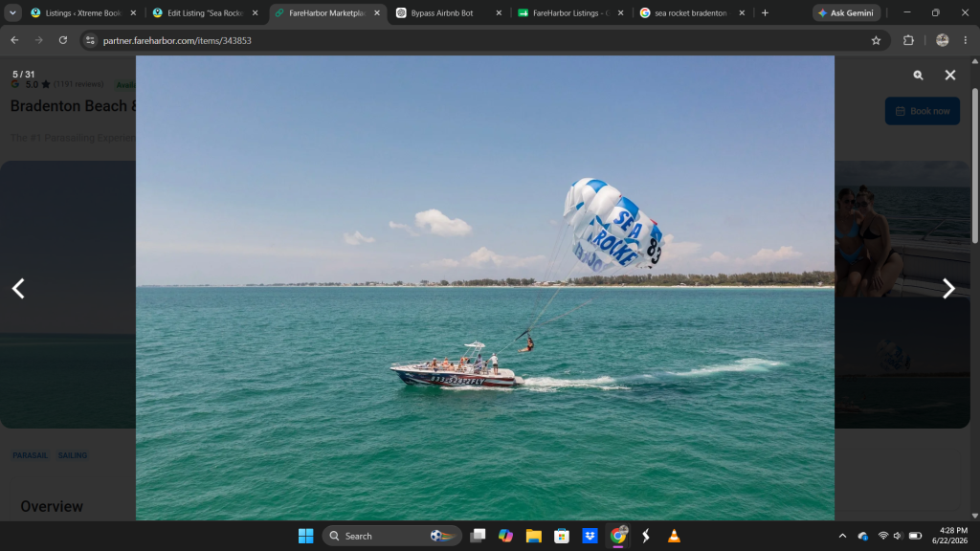
Task: Click the scrollbar down arrow
Action: [x=974, y=516]
